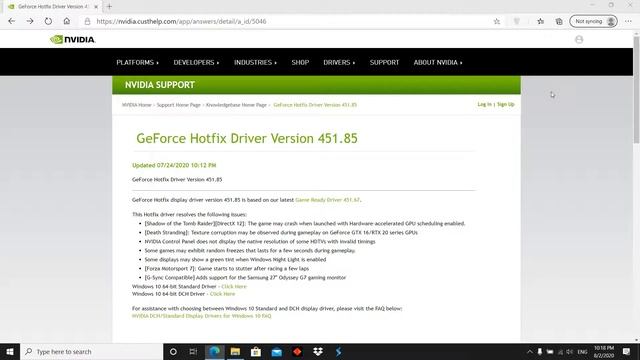Screen dimensions: 640x360
Task: Select the GeForce Hotfix Driver Version tab
Action: 52,7
